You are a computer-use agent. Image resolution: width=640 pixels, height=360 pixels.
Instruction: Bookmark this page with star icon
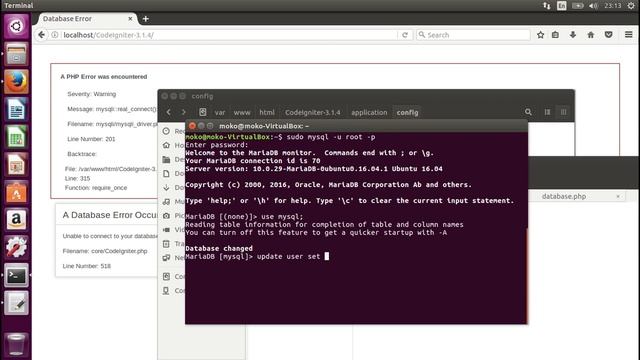[x=540, y=35]
